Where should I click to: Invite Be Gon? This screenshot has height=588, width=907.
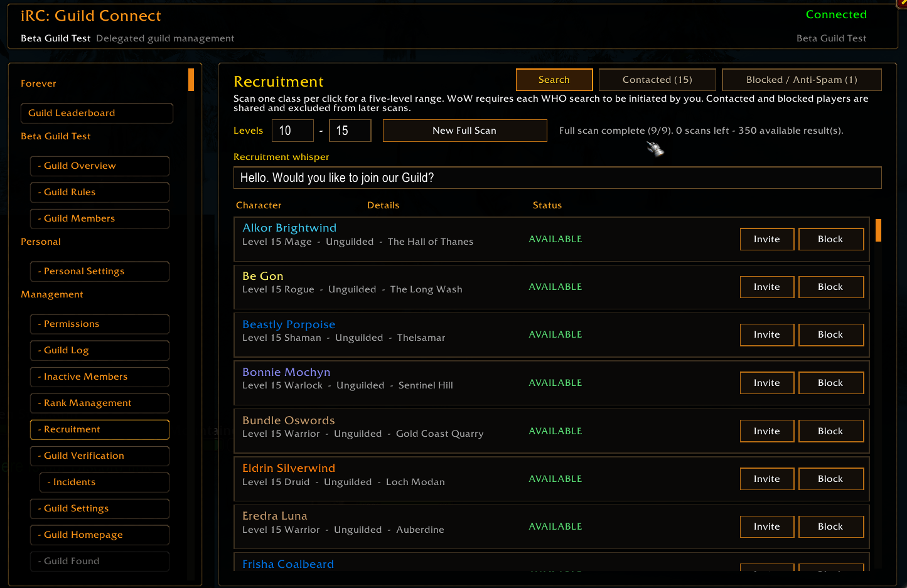pos(767,287)
